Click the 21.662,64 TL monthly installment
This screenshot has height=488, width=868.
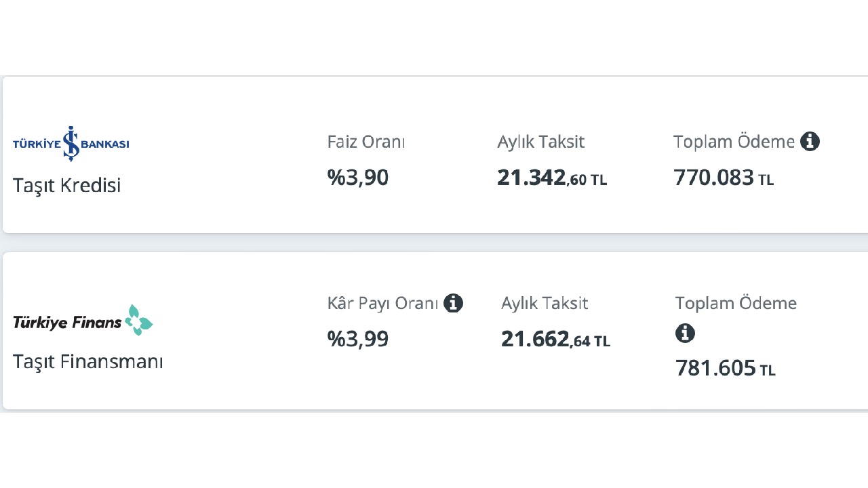click(x=556, y=339)
